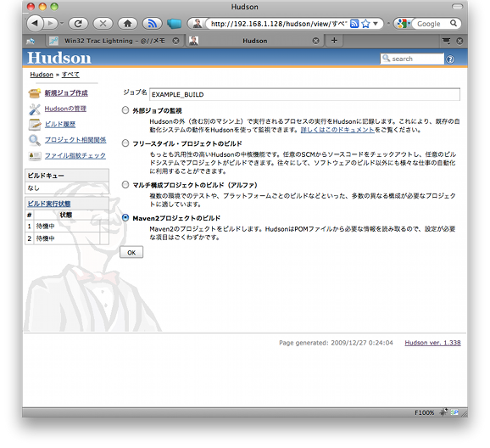Open the ビルド実行状態 link
The height and width of the screenshot is (448, 490).
pyautogui.click(x=49, y=204)
